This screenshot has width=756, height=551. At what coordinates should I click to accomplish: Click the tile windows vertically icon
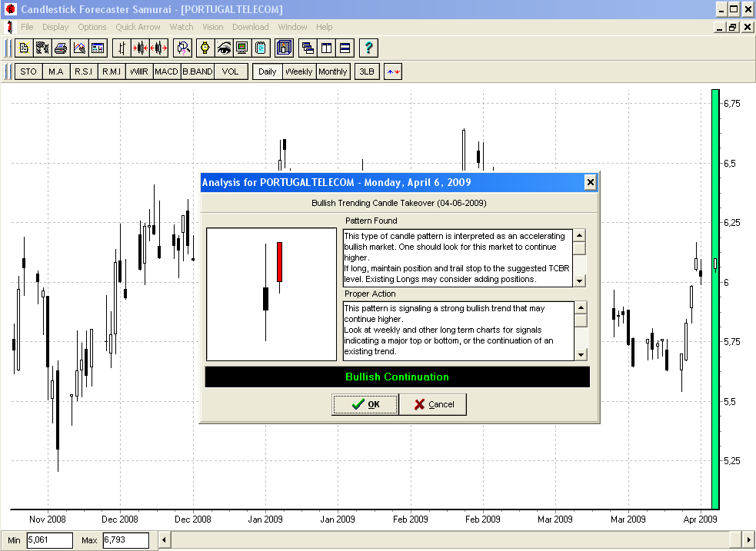pyautogui.click(x=326, y=48)
